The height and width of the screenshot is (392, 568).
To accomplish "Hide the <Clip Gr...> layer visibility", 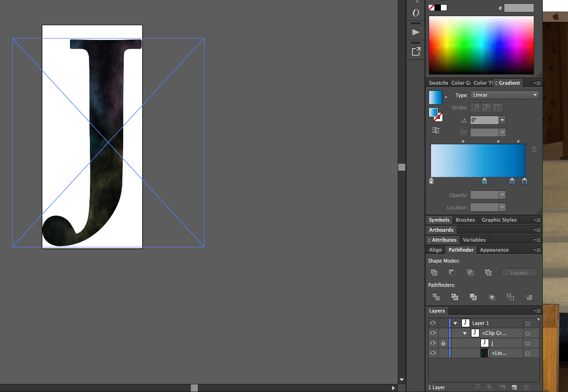I will (x=433, y=333).
